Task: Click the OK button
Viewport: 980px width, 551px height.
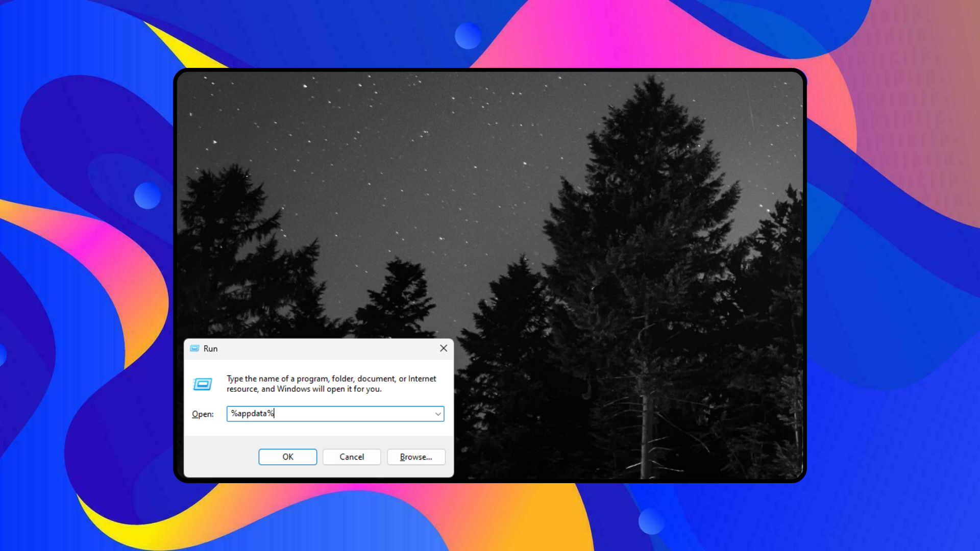Action: [x=287, y=457]
